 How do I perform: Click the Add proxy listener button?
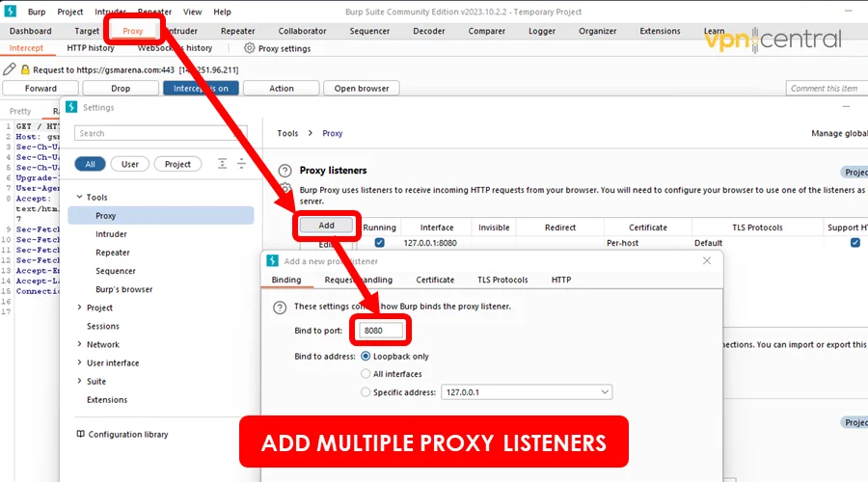[x=327, y=226]
